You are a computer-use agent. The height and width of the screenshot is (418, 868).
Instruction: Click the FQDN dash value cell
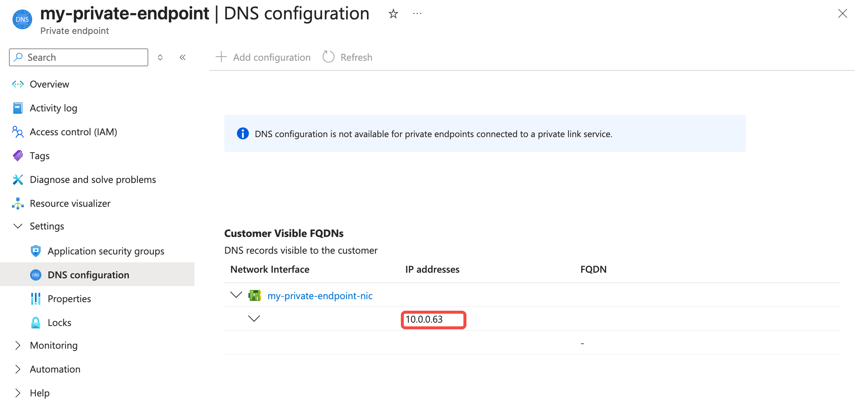pos(582,343)
